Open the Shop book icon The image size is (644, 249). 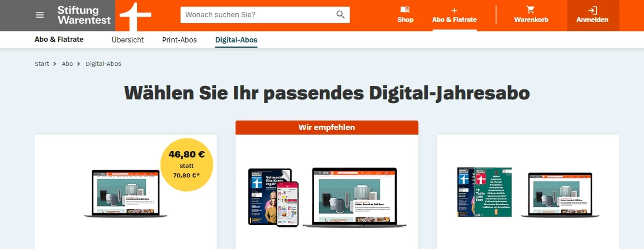pos(405,10)
